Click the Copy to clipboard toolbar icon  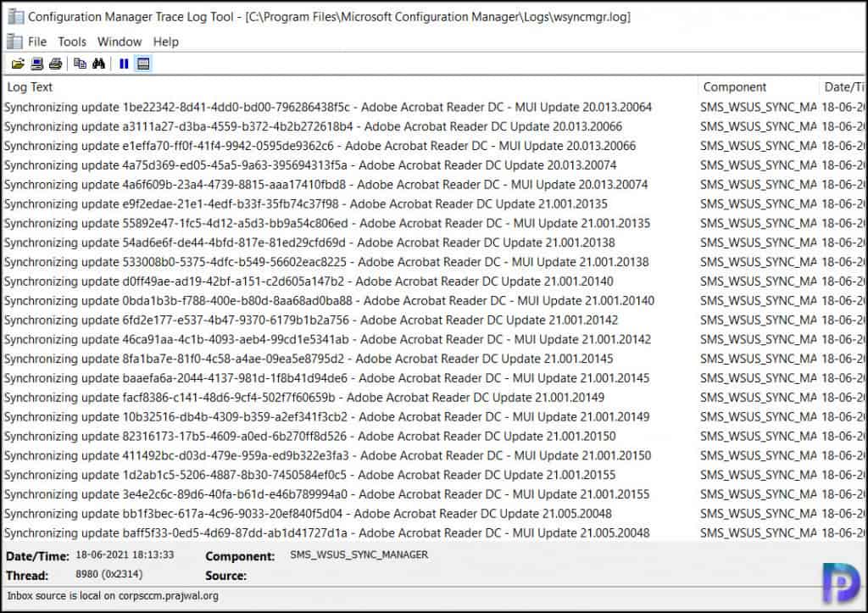pyautogui.click(x=80, y=64)
